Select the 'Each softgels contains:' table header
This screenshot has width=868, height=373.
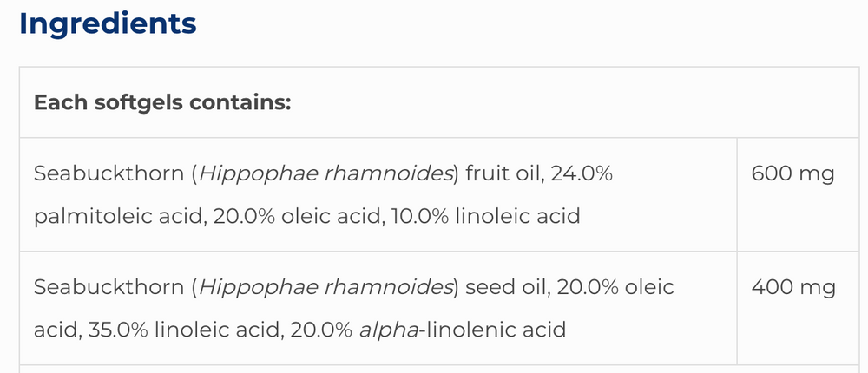tap(161, 102)
